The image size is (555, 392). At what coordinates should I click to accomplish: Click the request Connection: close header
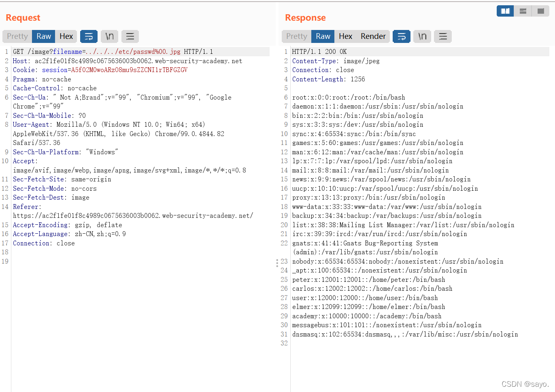pyautogui.click(x=44, y=243)
